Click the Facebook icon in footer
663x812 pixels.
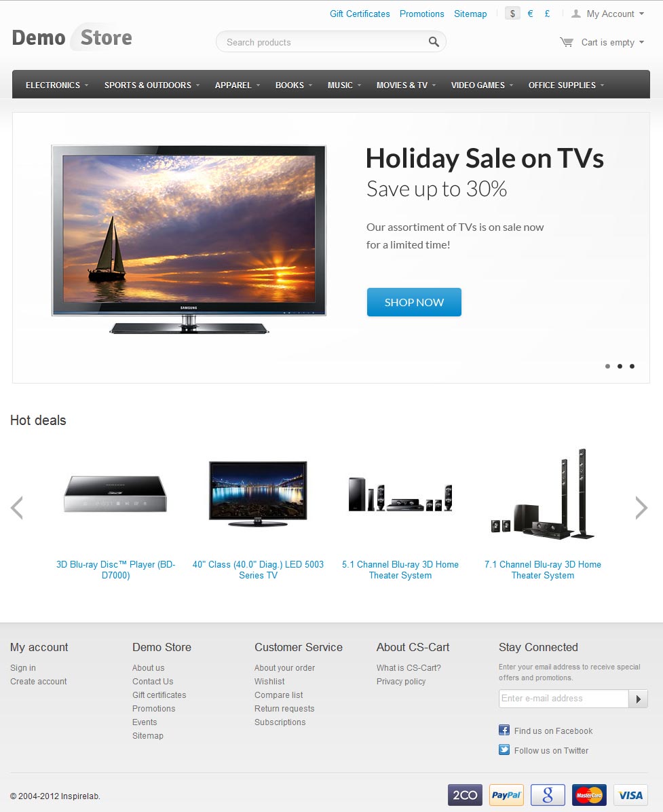[x=504, y=730]
